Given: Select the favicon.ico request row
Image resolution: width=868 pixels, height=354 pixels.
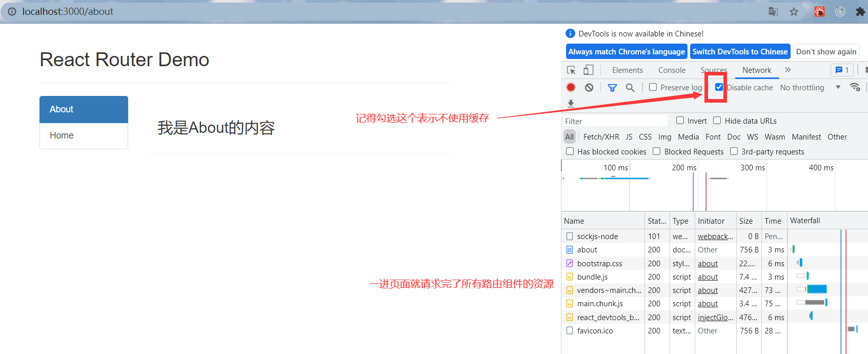Looking at the screenshot, I should point(714,331).
